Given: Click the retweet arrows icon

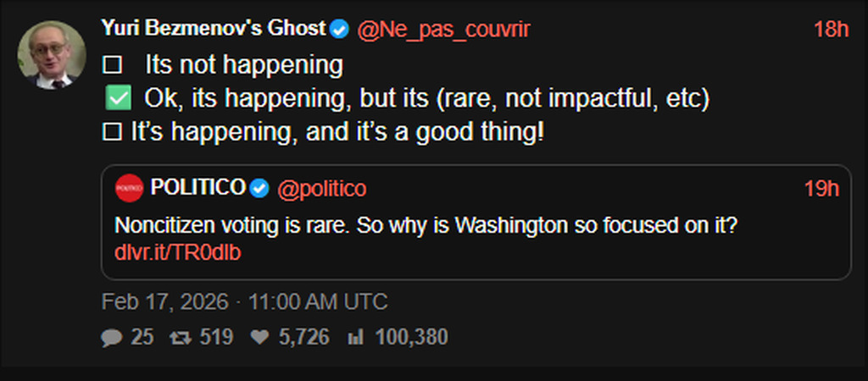Looking at the screenshot, I should tap(181, 337).
